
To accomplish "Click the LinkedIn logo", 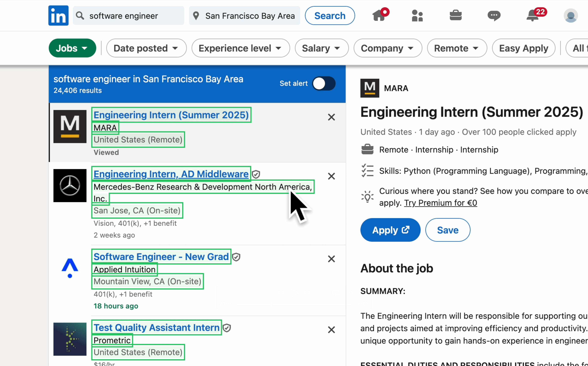I will (x=58, y=15).
